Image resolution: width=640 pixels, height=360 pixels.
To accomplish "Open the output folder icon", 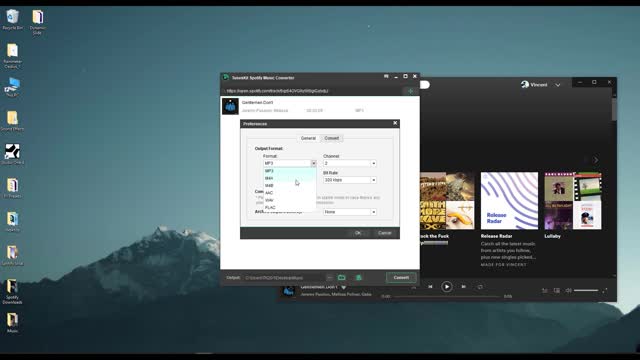I will click(341, 278).
